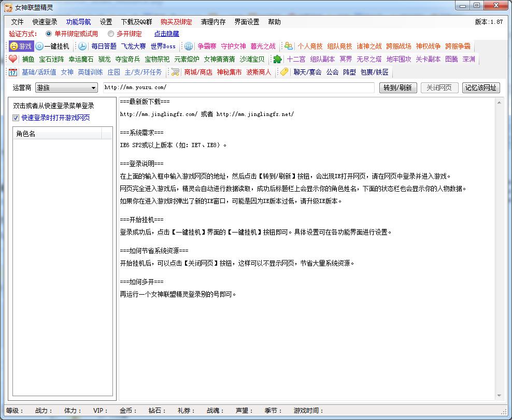Click the clock icon before 每日答题
The image size is (512, 420).
coord(82,46)
